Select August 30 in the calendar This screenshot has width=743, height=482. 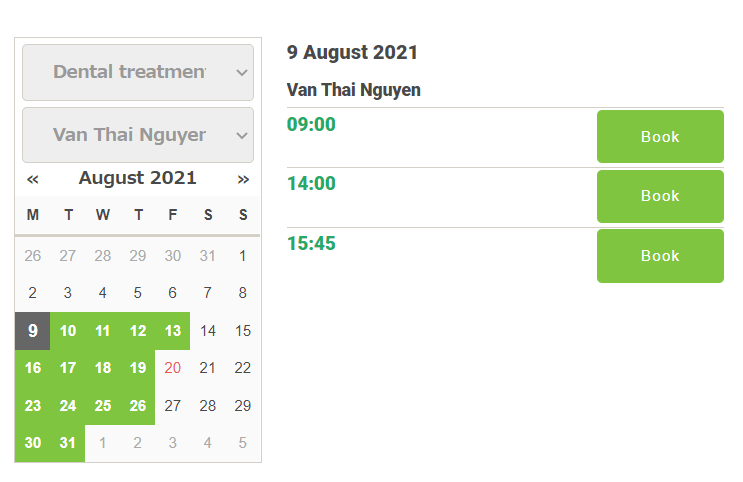click(x=33, y=443)
